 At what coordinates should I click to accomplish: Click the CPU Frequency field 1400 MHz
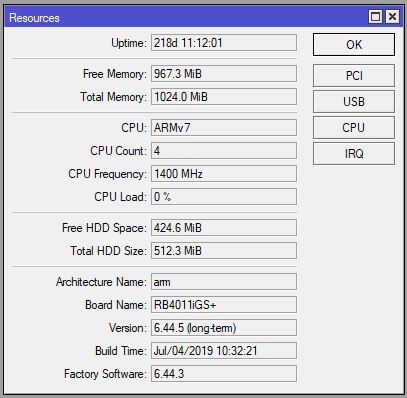[224, 174]
